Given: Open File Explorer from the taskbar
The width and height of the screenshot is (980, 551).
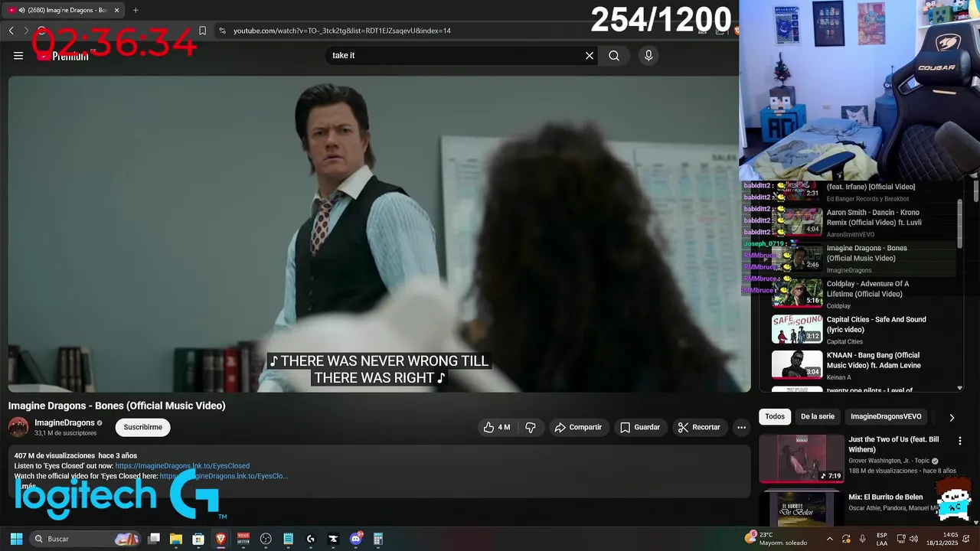Looking at the screenshot, I should (176, 539).
